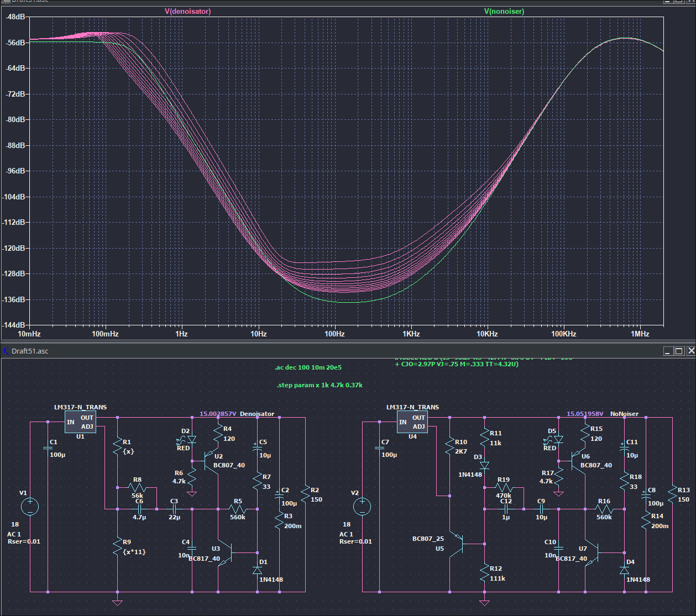Select the U2 BC807_40 transistor symbol
This screenshot has width=696, height=616.
(212, 461)
